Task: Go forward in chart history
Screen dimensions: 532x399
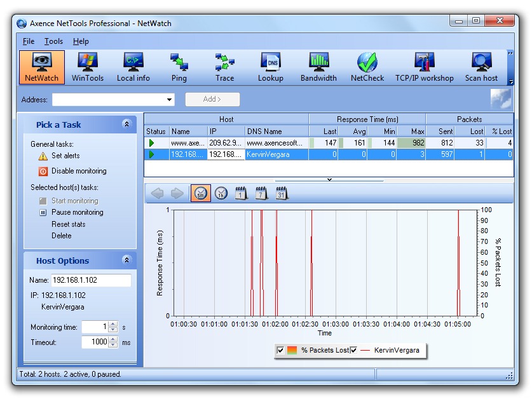Action: pos(177,193)
